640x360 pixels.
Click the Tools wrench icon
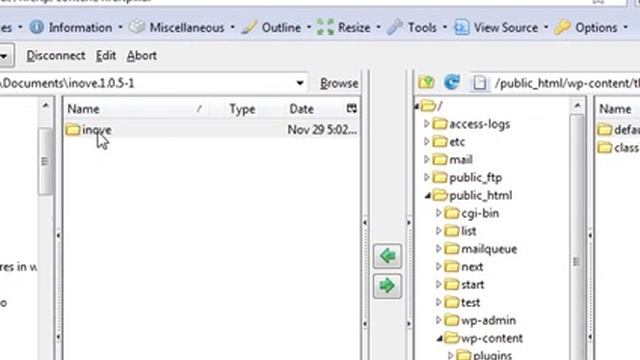point(395,27)
